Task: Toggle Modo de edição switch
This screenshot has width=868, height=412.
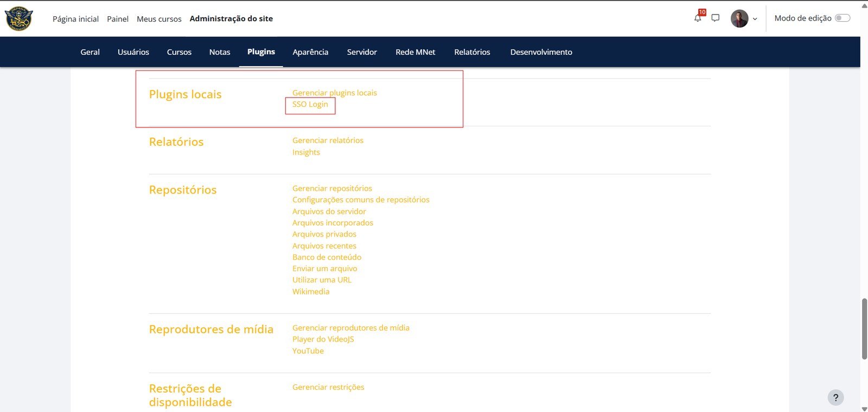Action: point(843,18)
